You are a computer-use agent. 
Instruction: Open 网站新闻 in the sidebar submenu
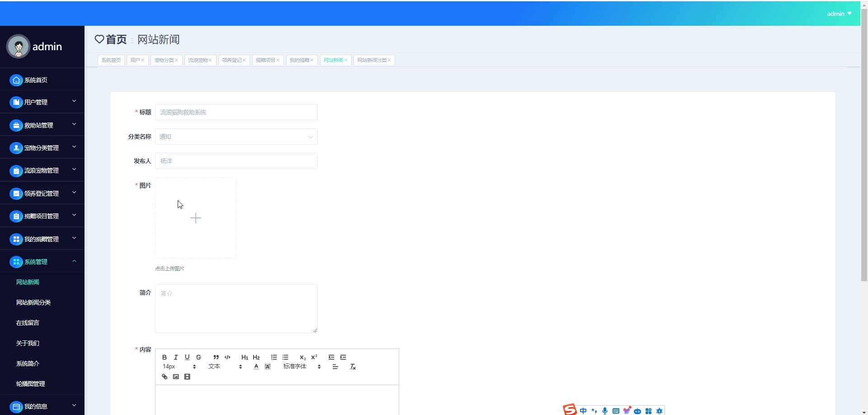(x=28, y=282)
